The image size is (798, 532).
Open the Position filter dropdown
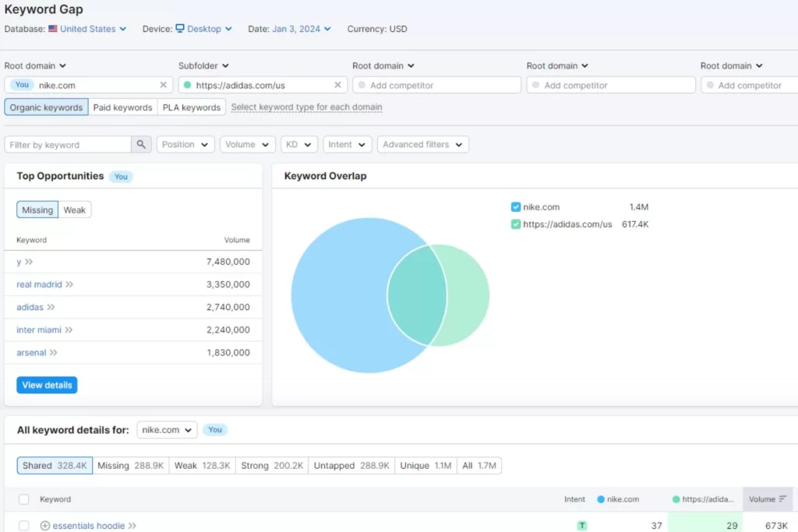click(185, 144)
